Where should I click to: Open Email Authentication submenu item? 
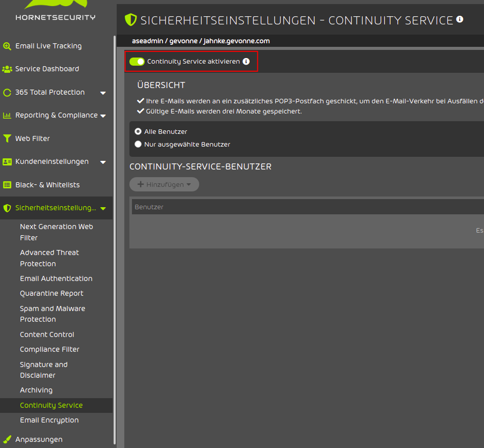click(x=56, y=278)
